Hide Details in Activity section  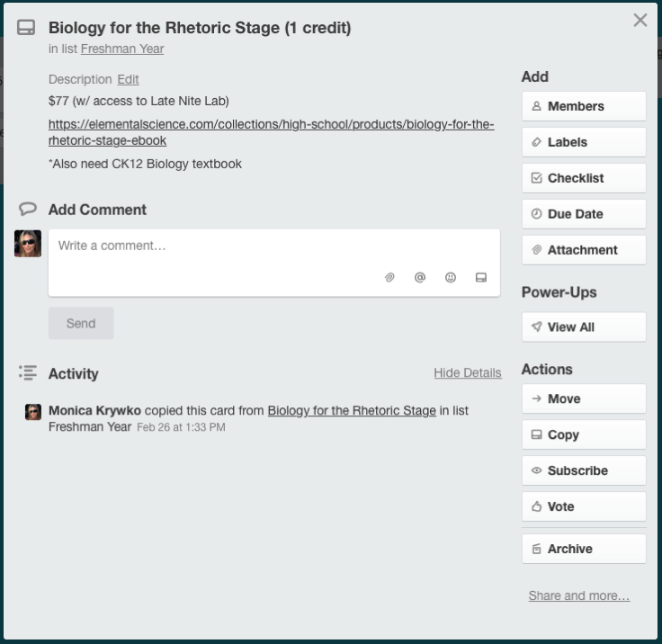click(x=467, y=373)
